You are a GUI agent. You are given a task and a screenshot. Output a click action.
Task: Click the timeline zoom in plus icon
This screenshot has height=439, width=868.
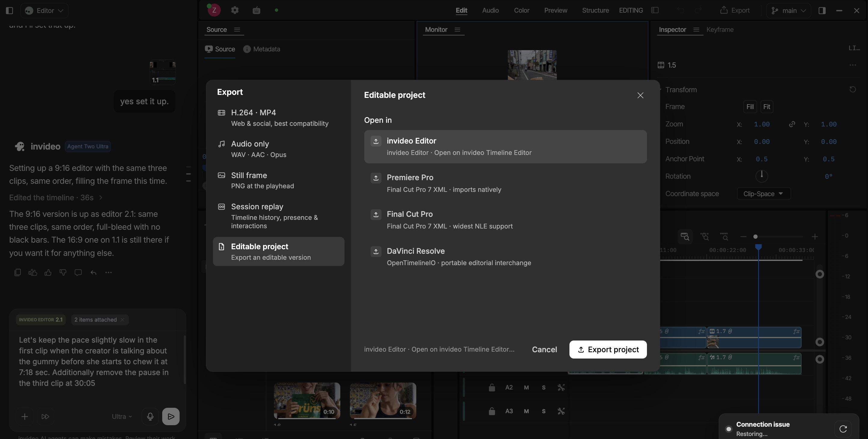tap(815, 237)
